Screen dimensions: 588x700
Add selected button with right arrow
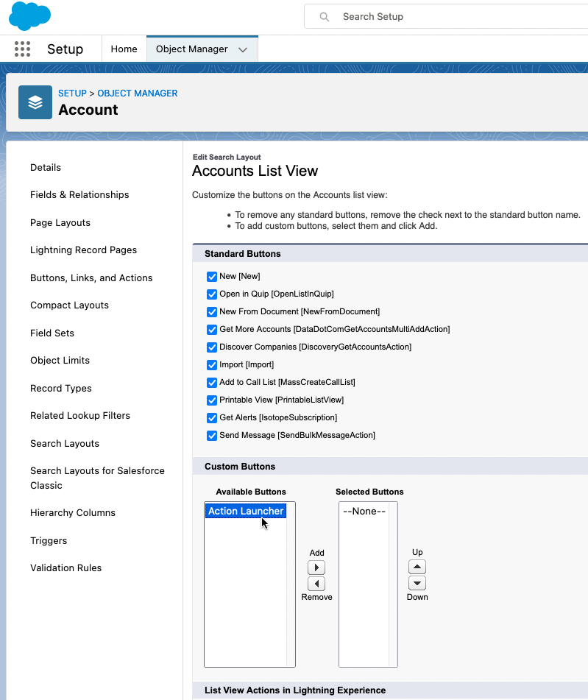(316, 568)
